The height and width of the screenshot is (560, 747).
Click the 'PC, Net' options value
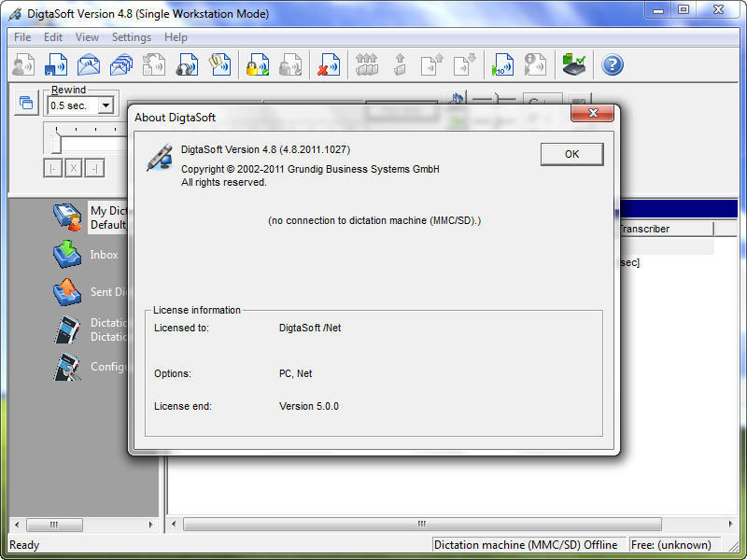pos(295,373)
